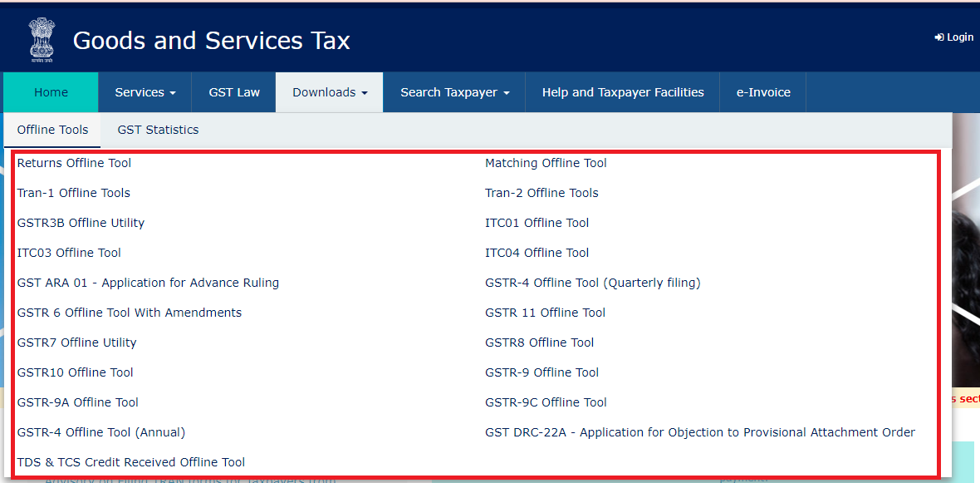Visit Help and Taxpayer Facilities
This screenshot has height=483, width=980.
click(622, 92)
